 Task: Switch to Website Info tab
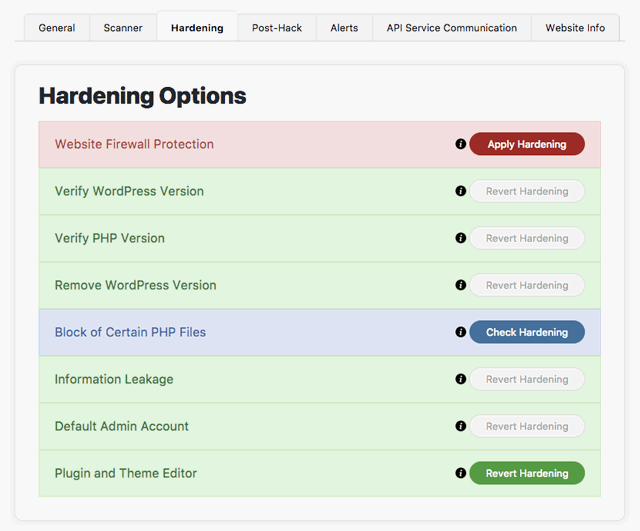point(575,28)
